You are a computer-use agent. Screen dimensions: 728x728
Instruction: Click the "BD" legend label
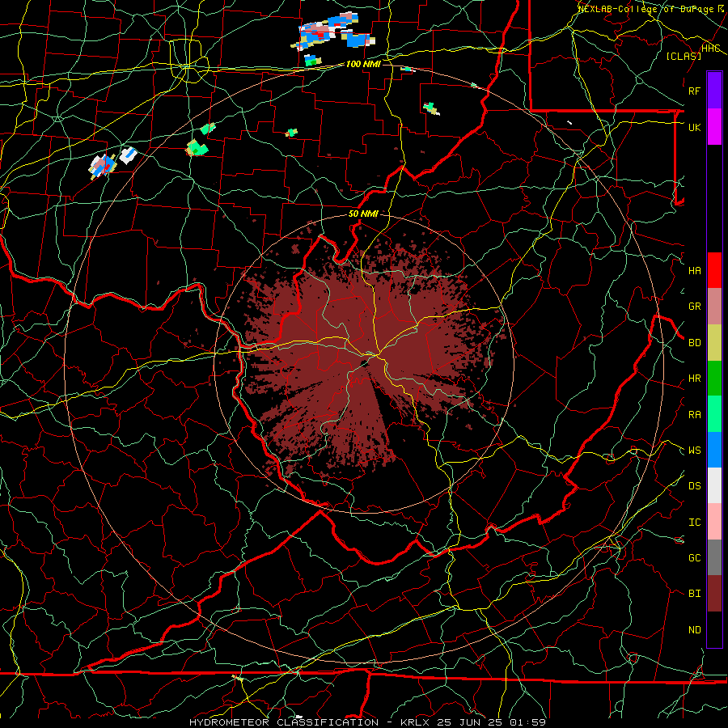[695, 343]
